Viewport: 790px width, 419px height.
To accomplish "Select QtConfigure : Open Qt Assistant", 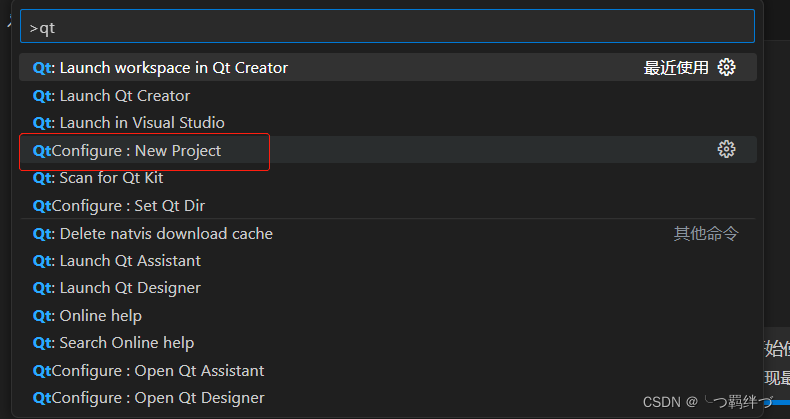I will point(387,371).
